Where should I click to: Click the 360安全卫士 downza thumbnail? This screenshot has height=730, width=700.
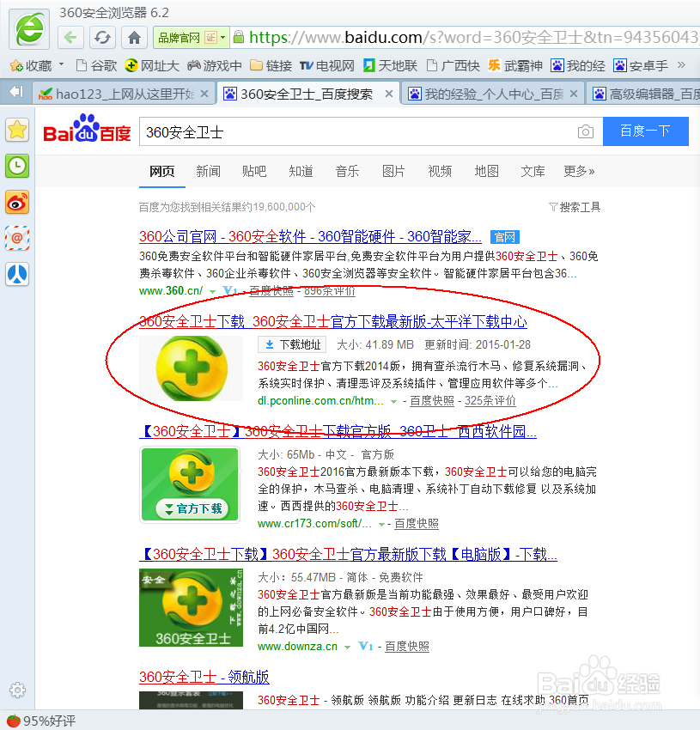[191, 607]
